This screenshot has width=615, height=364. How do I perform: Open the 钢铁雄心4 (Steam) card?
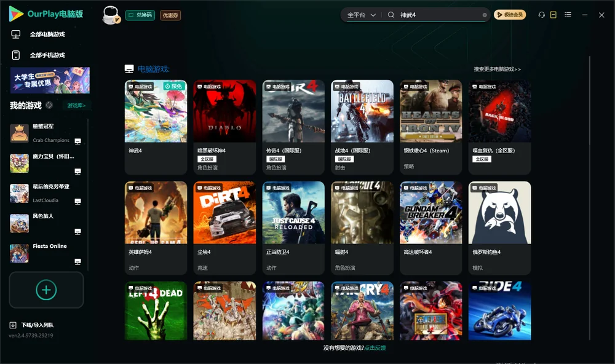point(430,127)
